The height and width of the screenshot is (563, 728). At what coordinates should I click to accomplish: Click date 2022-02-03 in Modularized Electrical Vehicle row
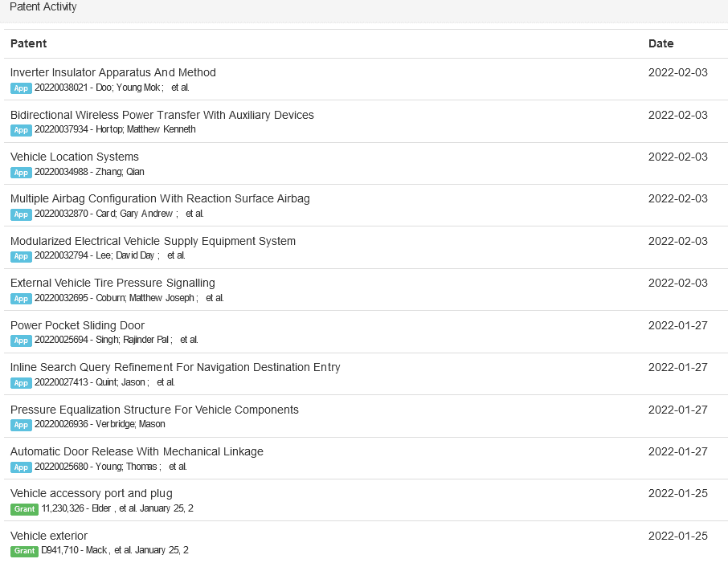click(x=678, y=241)
